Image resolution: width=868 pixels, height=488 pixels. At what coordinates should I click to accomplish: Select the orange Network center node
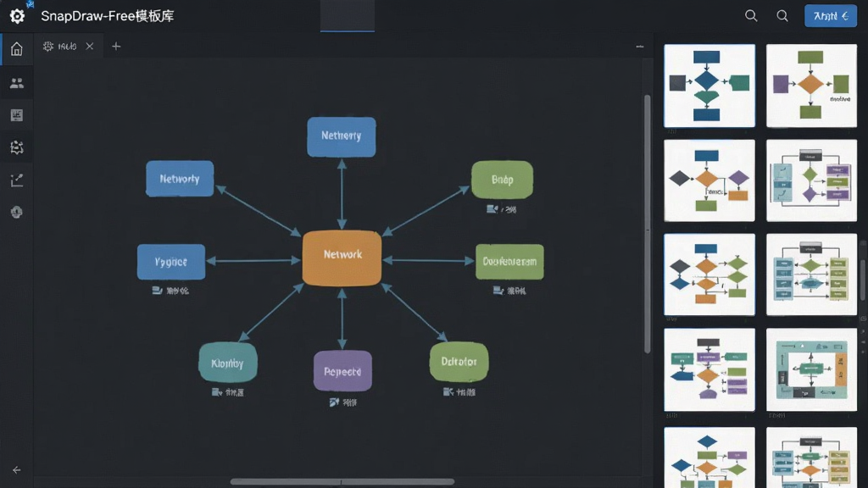[x=342, y=258]
